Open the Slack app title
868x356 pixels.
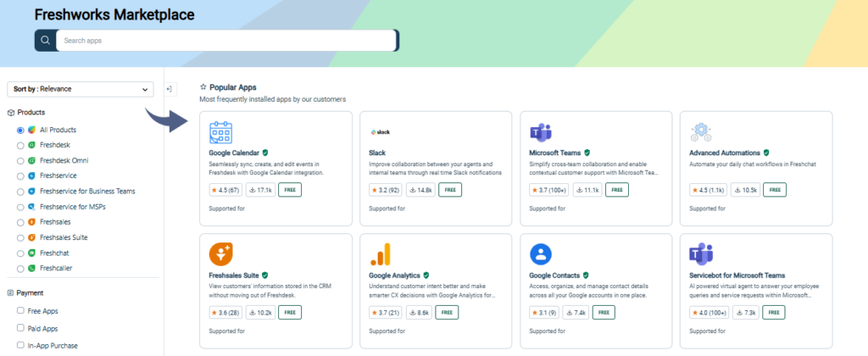click(377, 153)
